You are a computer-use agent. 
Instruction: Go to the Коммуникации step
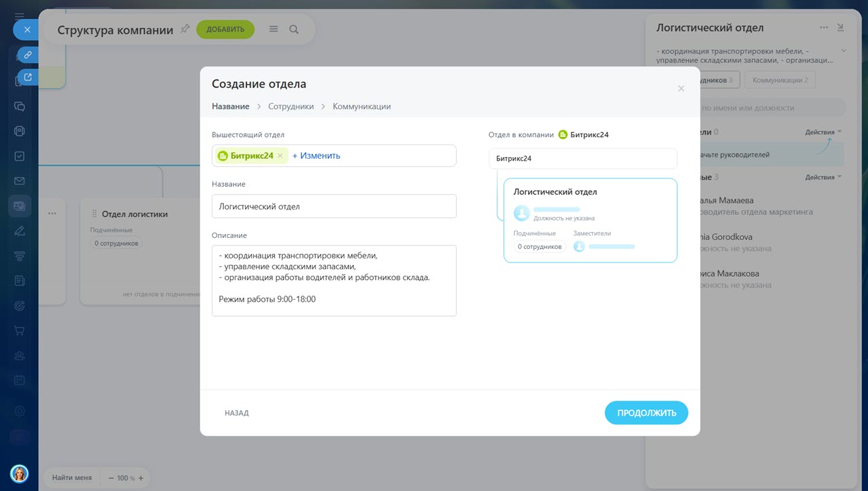tap(361, 106)
